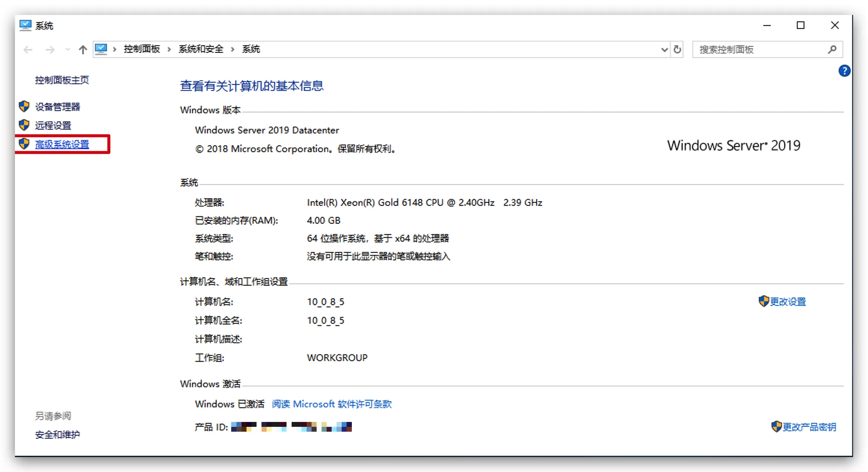Click the shield icon beside 更改产品密钥
The width and height of the screenshot is (868, 472).
(776, 426)
